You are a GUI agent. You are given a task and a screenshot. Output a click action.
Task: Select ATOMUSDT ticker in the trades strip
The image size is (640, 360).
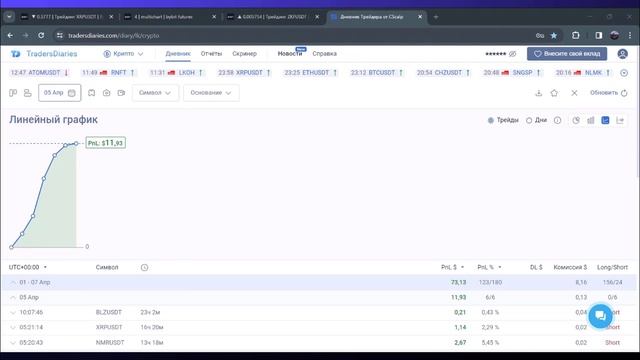click(x=40, y=73)
